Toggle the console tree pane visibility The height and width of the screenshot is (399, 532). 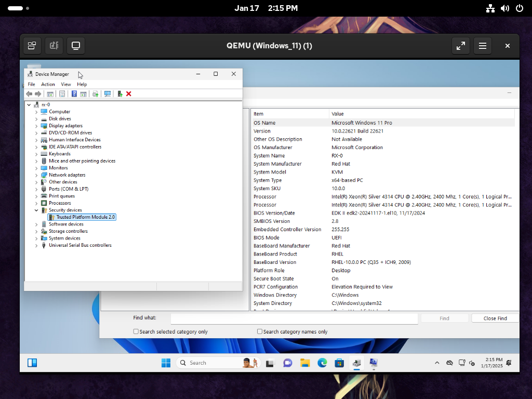(49, 94)
